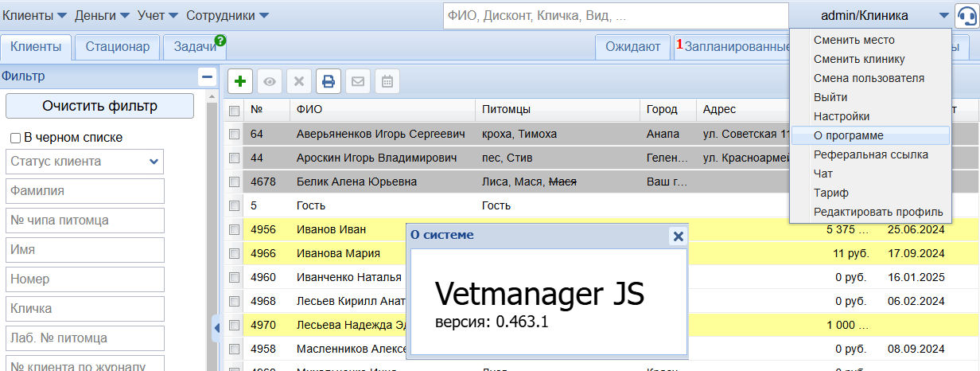Close the 'О системе' dialog

click(678, 236)
